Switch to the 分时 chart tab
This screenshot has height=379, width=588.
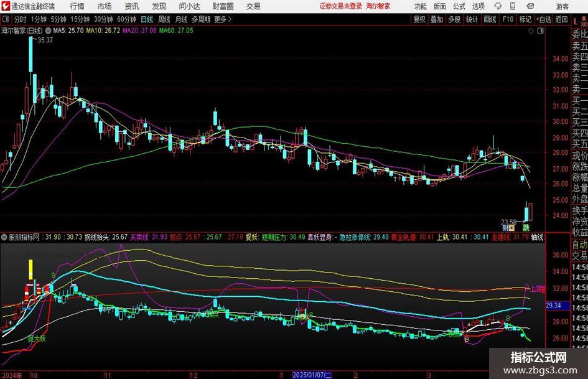point(21,19)
